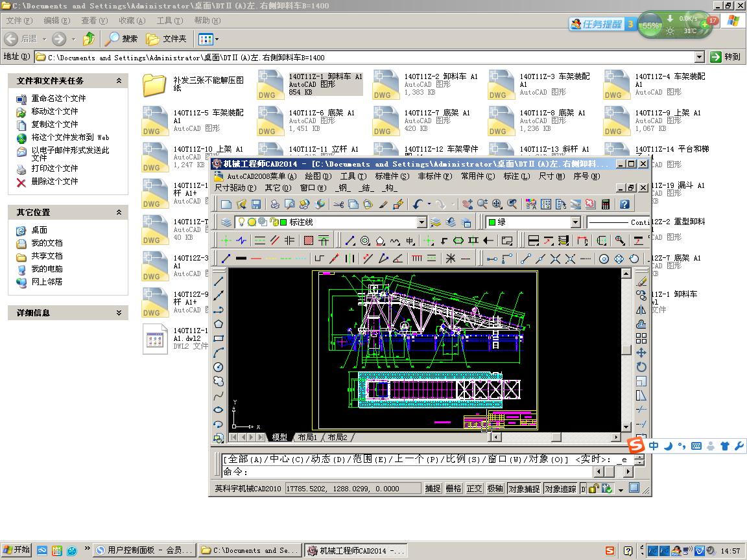Screen dimensions: 747x560
Task: Open the 标注线 layer dropdown
Action: point(421,222)
